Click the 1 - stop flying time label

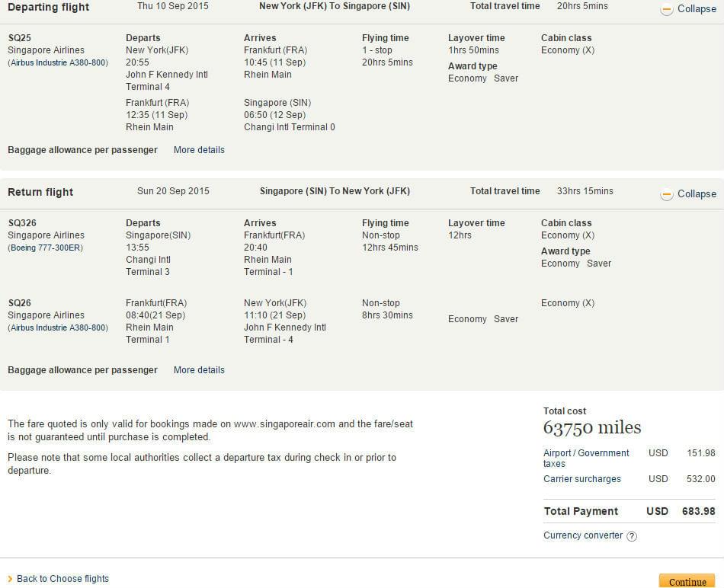[x=376, y=50]
